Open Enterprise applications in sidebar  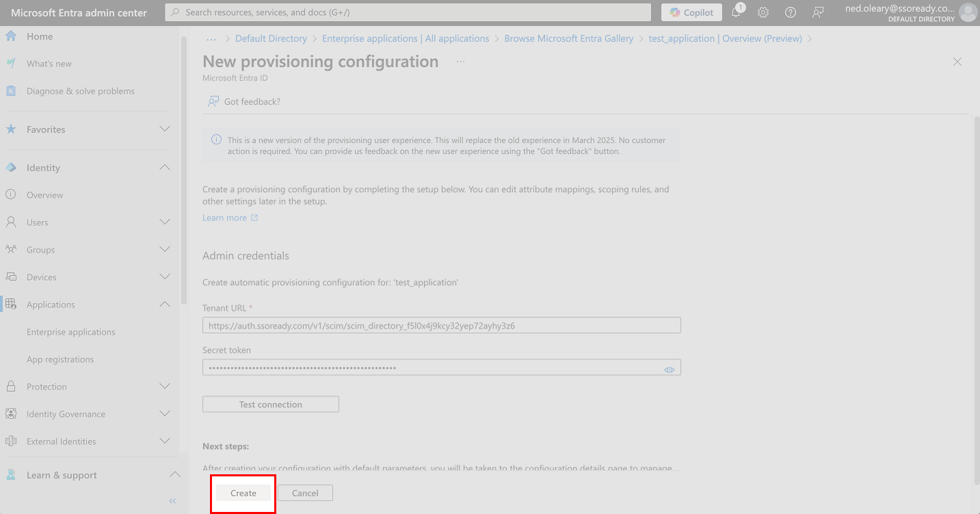pos(71,332)
